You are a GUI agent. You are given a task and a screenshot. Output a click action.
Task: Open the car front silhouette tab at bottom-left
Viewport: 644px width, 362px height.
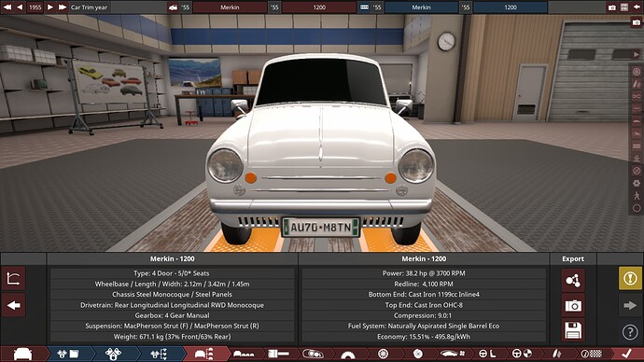pos(23,354)
